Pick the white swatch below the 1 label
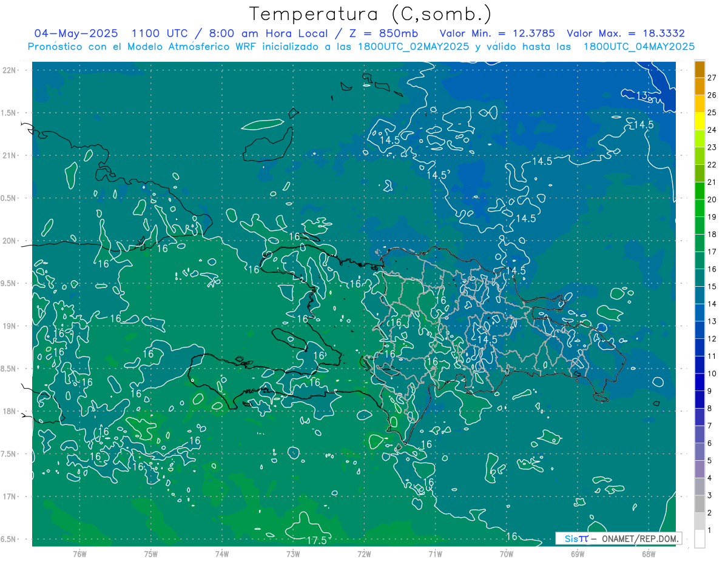The image size is (728, 562). 699,539
